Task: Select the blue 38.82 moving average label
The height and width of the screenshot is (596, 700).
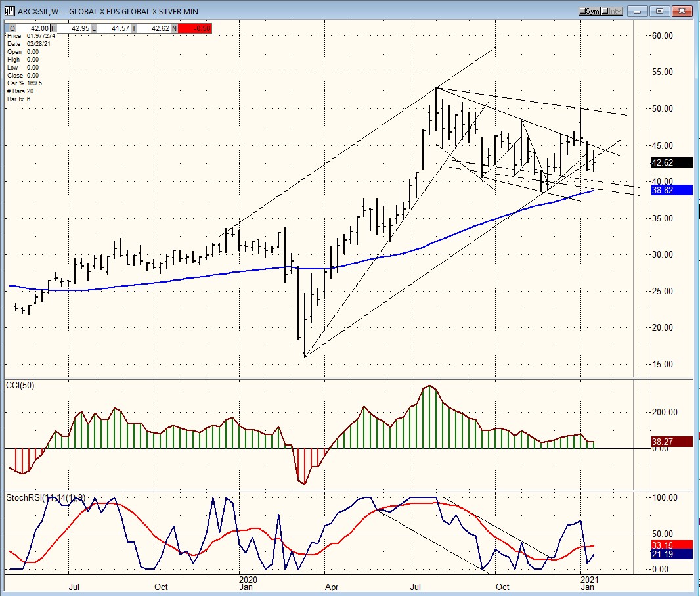Action: (671, 189)
